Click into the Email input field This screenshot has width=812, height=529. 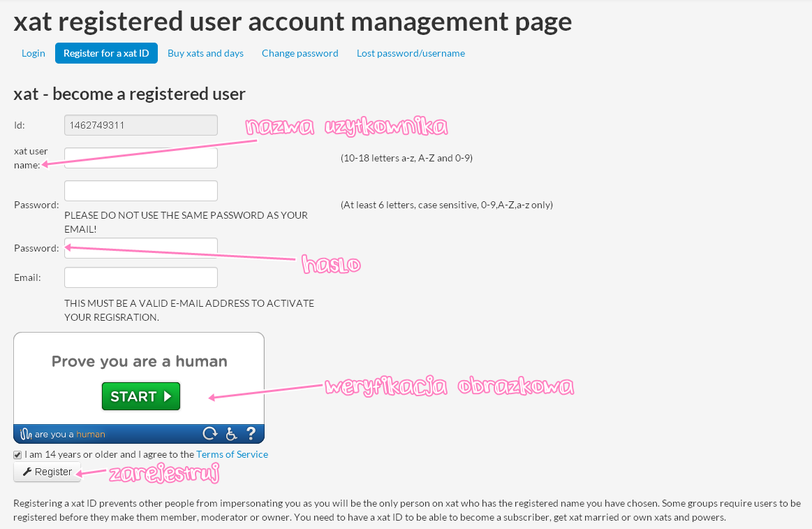click(x=141, y=277)
